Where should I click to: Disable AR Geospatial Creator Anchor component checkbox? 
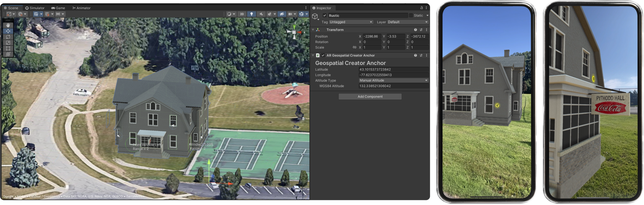tap(323, 56)
